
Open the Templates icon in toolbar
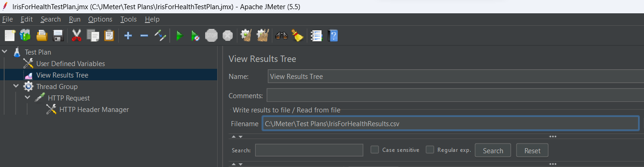[x=25, y=35]
